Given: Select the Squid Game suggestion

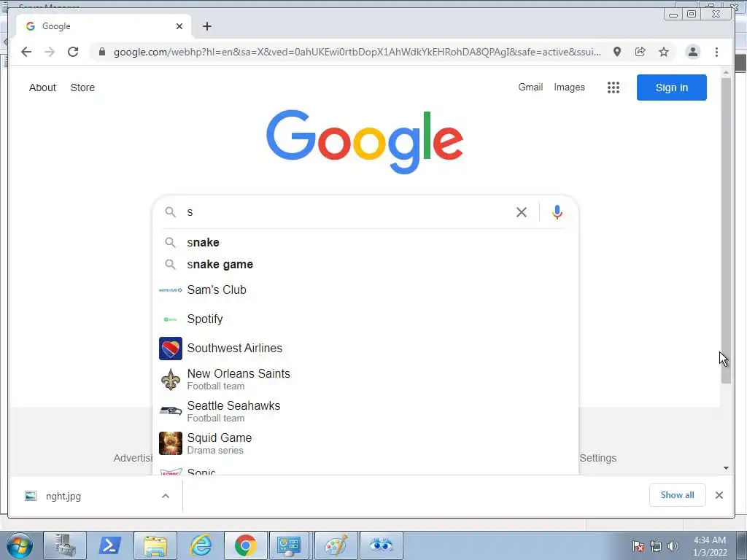Looking at the screenshot, I should 365,443.
